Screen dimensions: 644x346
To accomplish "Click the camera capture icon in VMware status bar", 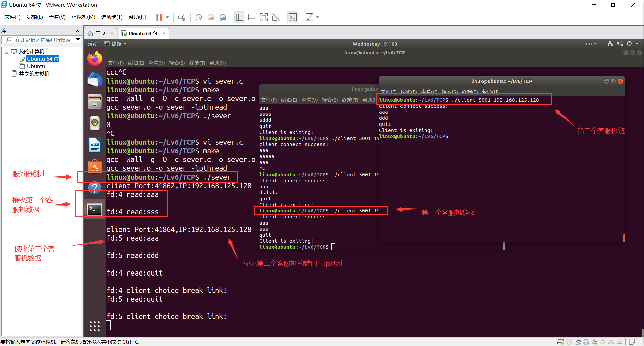I will coord(619,341).
